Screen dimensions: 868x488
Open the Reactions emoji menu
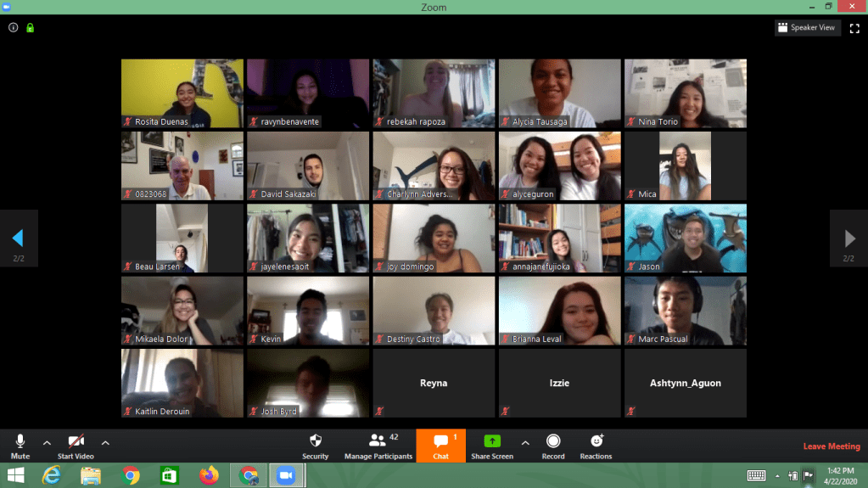tap(596, 445)
